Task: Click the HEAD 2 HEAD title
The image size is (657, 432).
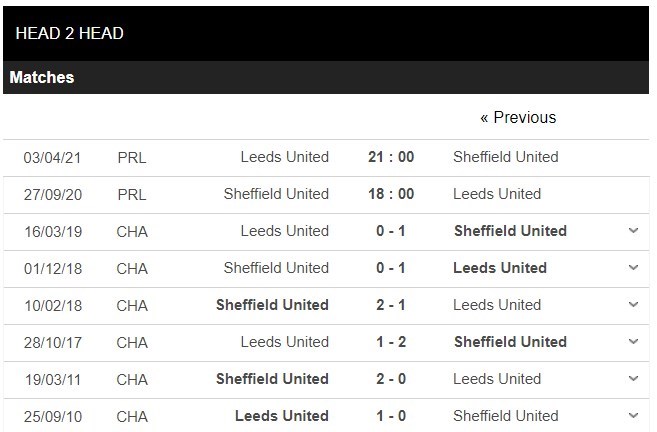Action: (x=70, y=34)
